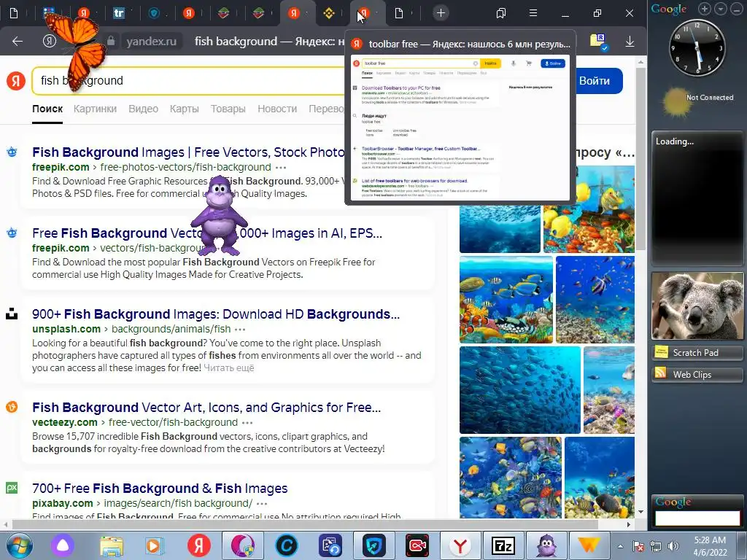Open the red screen recorder taskbar icon
Screen dimensions: 747x560
417,545
